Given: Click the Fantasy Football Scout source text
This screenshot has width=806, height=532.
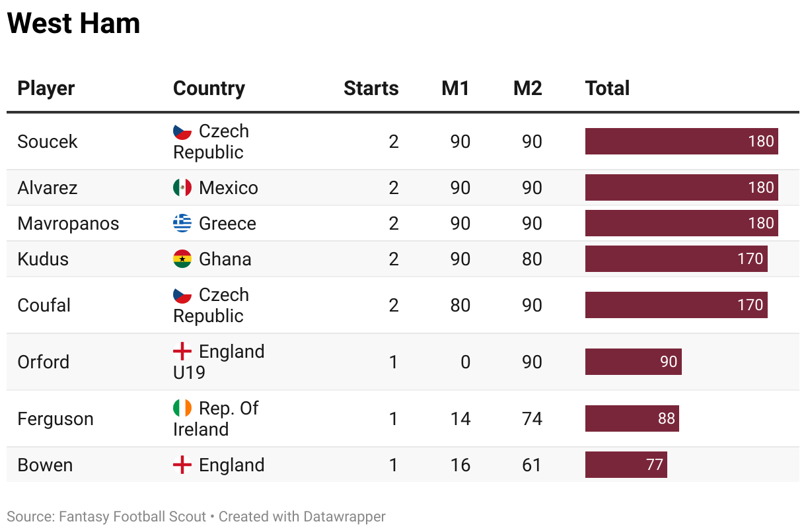Looking at the screenshot, I should pyautogui.click(x=132, y=517).
